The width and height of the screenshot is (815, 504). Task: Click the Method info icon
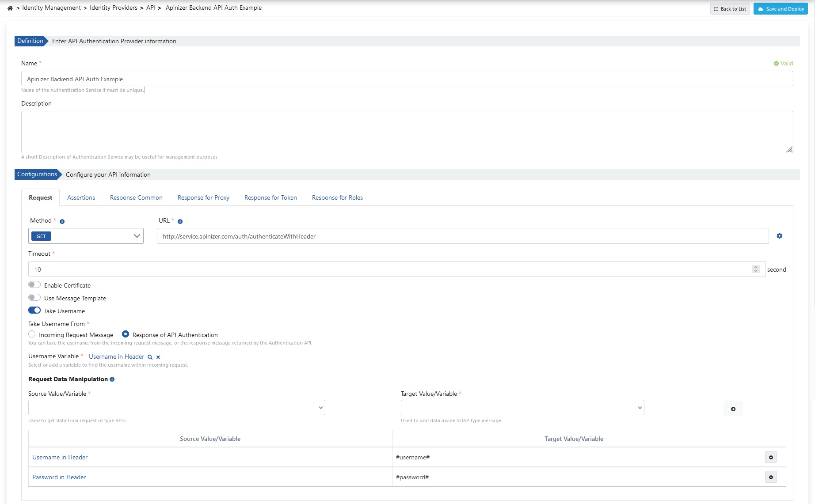pos(62,221)
